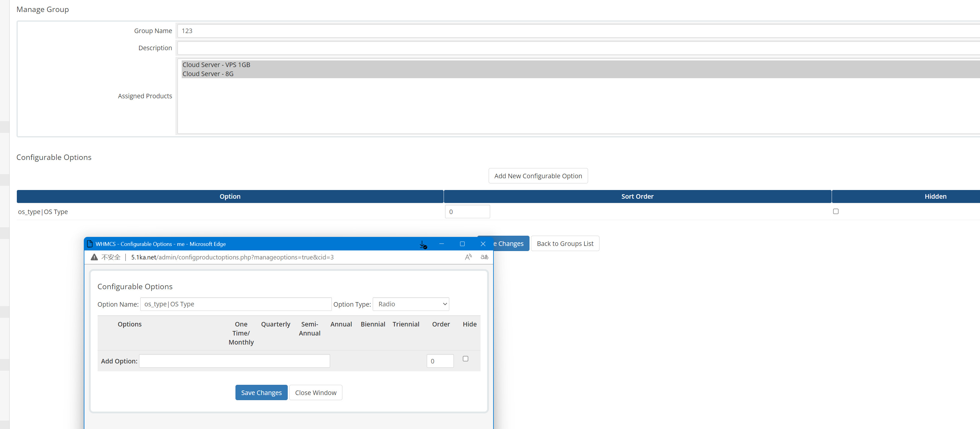
Task: Click the page document icon in popup title bar
Action: click(x=90, y=244)
